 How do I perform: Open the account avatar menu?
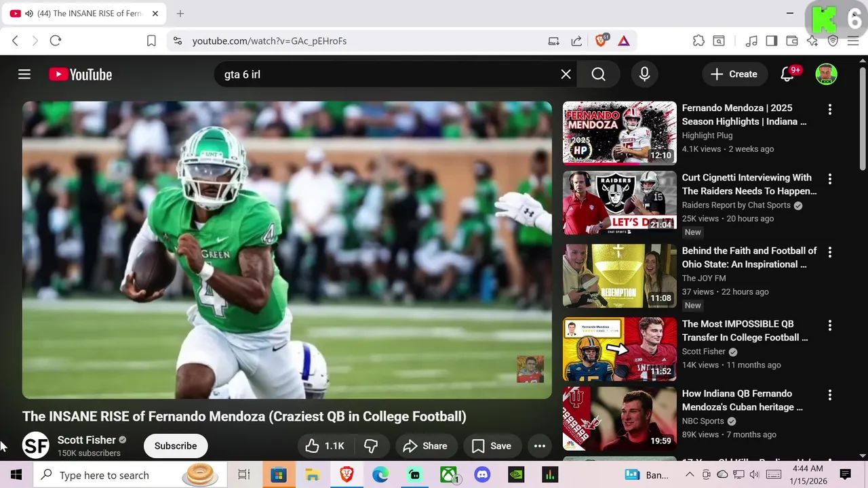click(826, 75)
